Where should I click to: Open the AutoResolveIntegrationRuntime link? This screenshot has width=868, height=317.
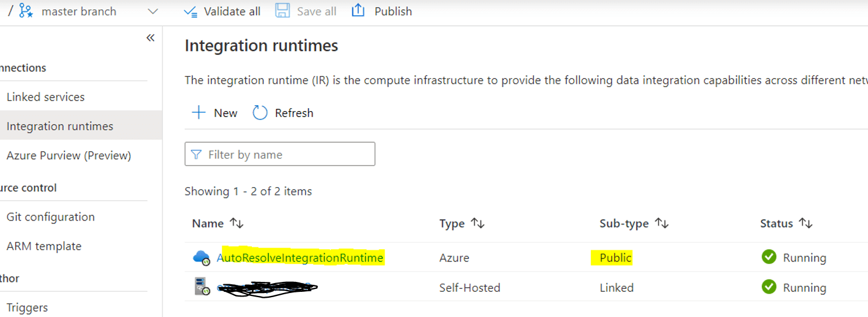[300, 257]
